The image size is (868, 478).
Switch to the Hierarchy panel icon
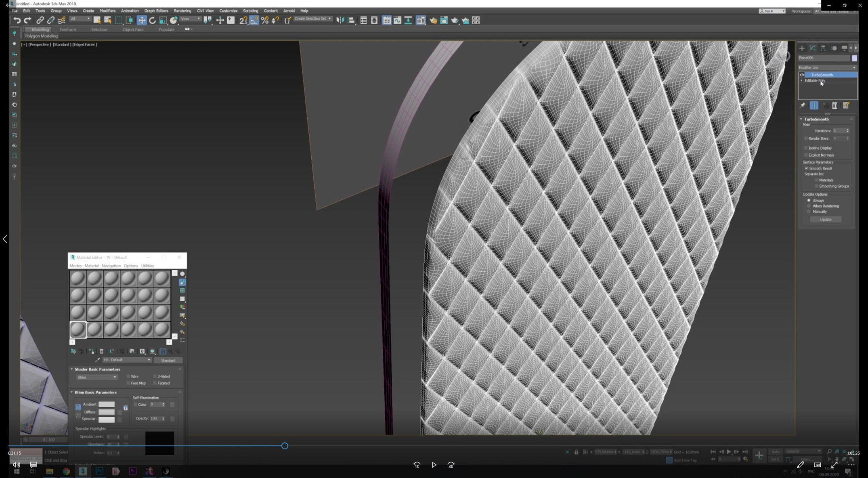(823, 48)
